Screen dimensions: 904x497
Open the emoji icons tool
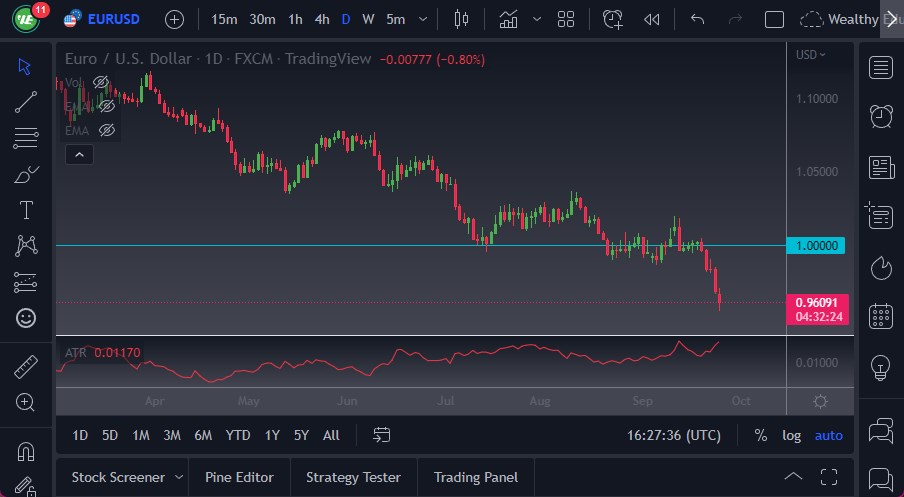[x=26, y=318]
